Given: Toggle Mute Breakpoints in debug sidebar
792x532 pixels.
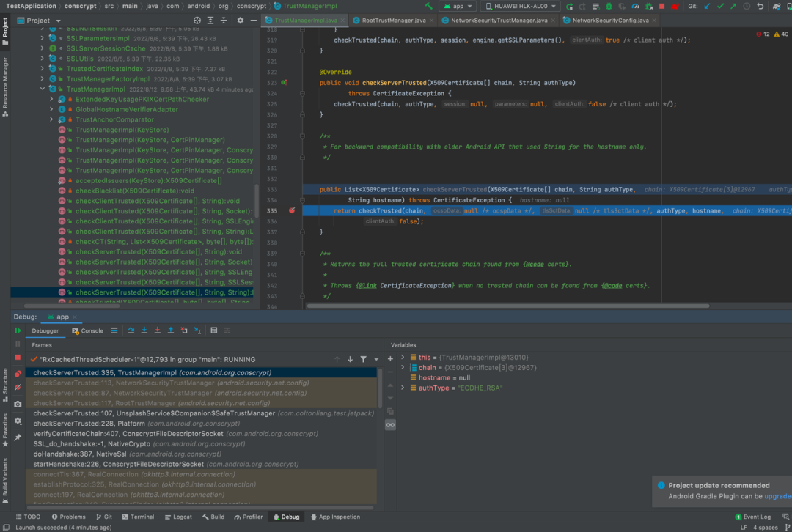Looking at the screenshot, I should pyautogui.click(x=18, y=387).
